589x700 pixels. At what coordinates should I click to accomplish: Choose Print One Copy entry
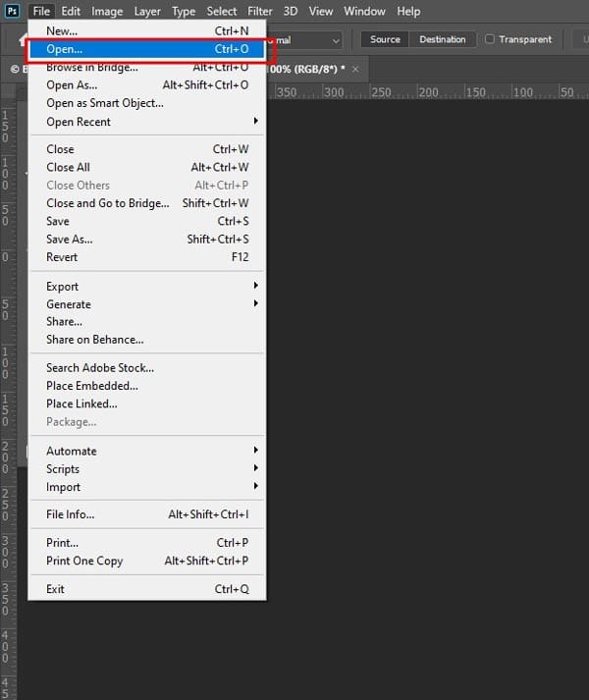click(x=147, y=561)
